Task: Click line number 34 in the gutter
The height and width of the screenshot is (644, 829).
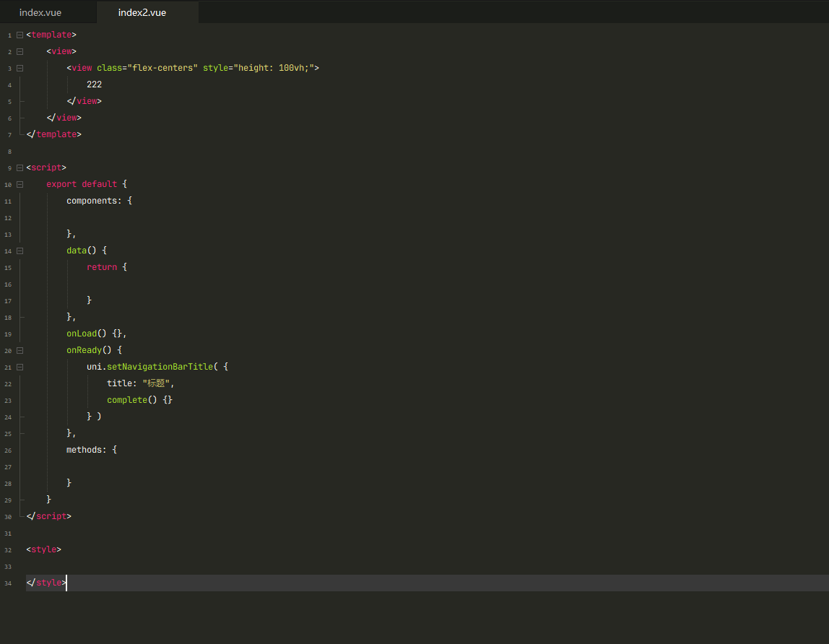Action: click(x=7, y=583)
